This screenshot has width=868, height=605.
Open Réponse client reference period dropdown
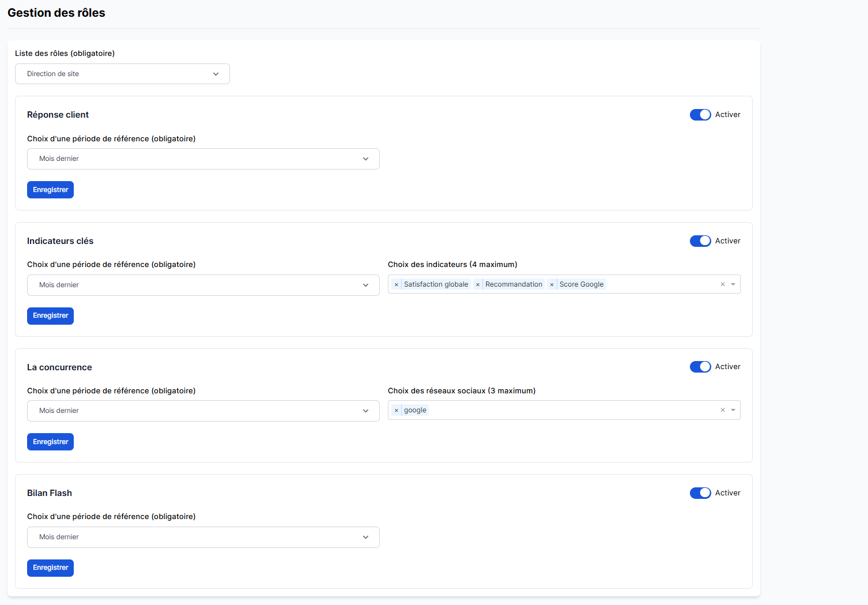[203, 159]
